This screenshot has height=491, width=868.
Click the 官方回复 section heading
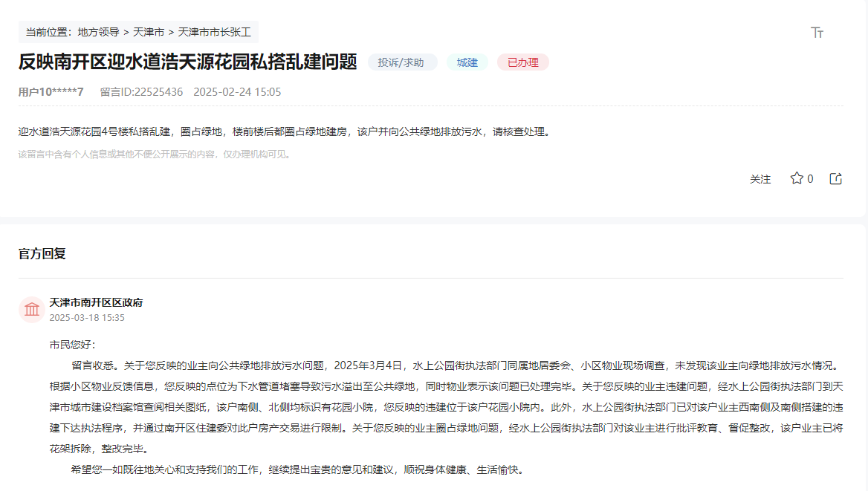[42, 254]
